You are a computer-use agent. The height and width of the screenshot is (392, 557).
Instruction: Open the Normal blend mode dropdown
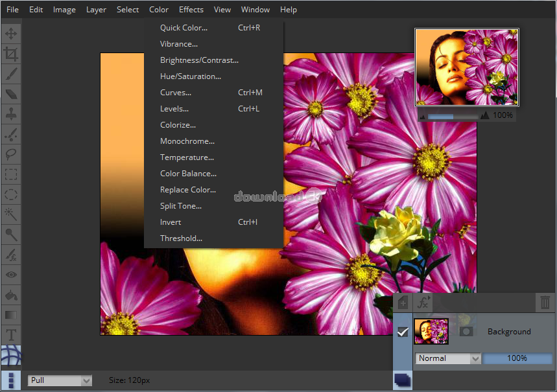coord(447,358)
